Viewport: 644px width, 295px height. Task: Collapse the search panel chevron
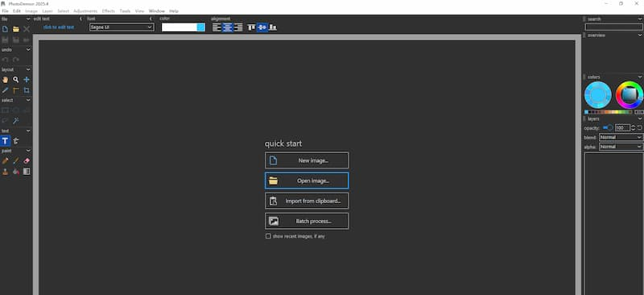tap(640, 19)
